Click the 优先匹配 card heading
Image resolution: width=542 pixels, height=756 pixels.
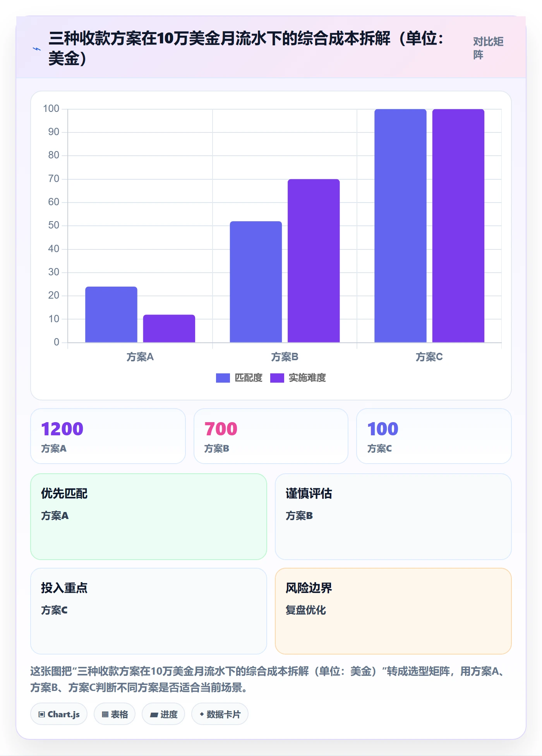(x=64, y=493)
